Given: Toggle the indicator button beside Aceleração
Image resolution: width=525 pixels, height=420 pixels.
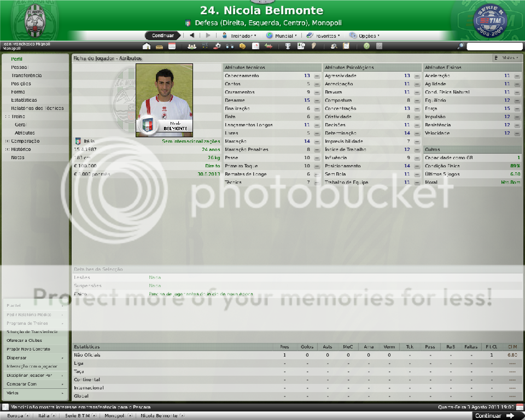Looking at the screenshot, I should point(517,76).
